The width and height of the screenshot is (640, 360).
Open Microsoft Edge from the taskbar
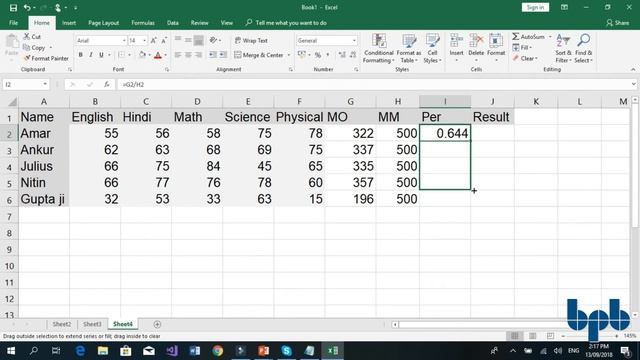click(x=80, y=351)
